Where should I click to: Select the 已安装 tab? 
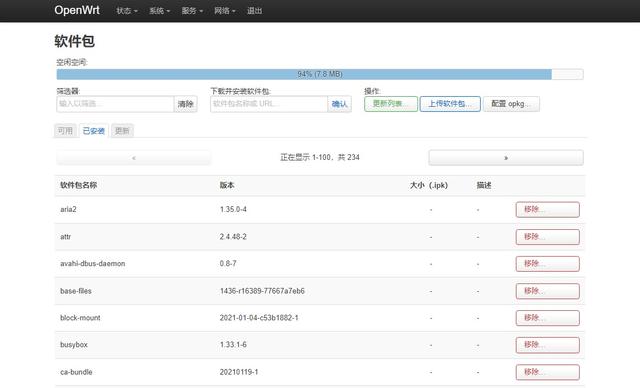point(94,131)
